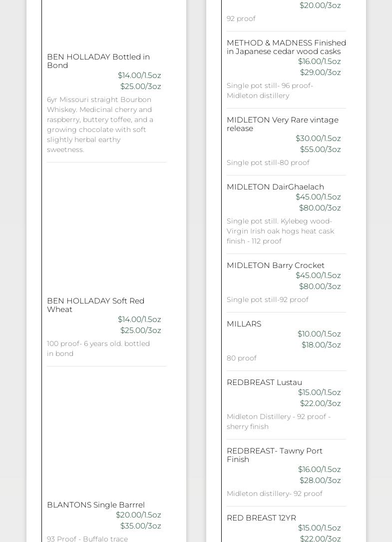Click the $20.00/1.5oz Blantons price
The image size is (392, 542).
pyautogui.click(x=138, y=515)
